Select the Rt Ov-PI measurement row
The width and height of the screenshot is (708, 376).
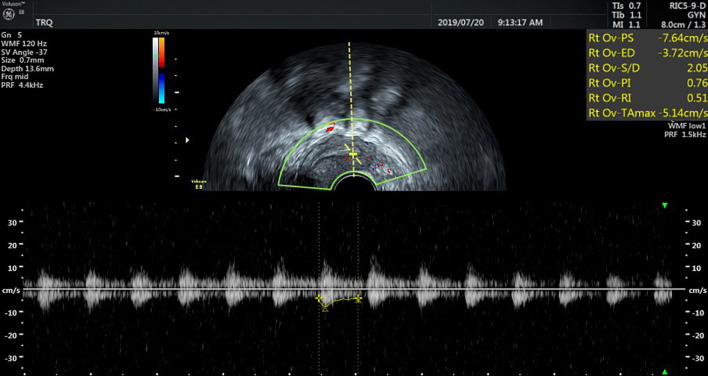coord(647,83)
